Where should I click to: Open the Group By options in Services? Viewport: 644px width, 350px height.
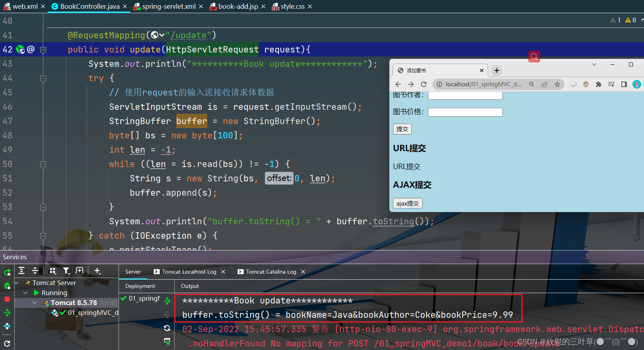click(x=53, y=271)
